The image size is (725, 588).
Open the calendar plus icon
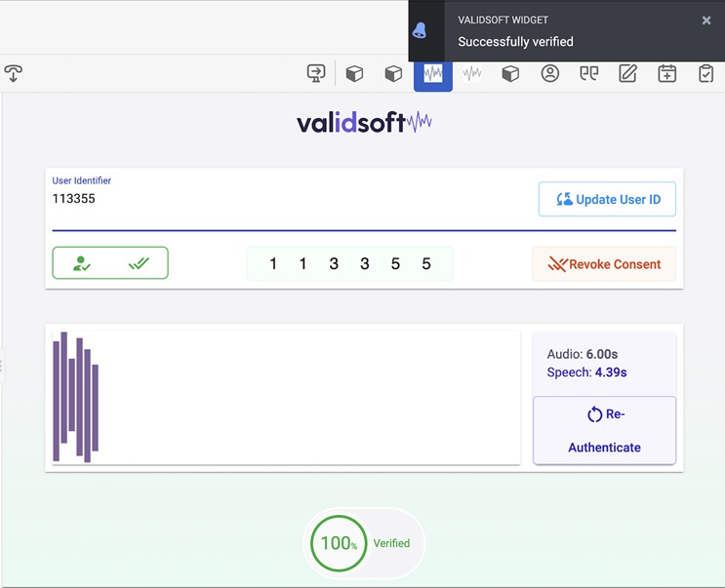coord(666,73)
